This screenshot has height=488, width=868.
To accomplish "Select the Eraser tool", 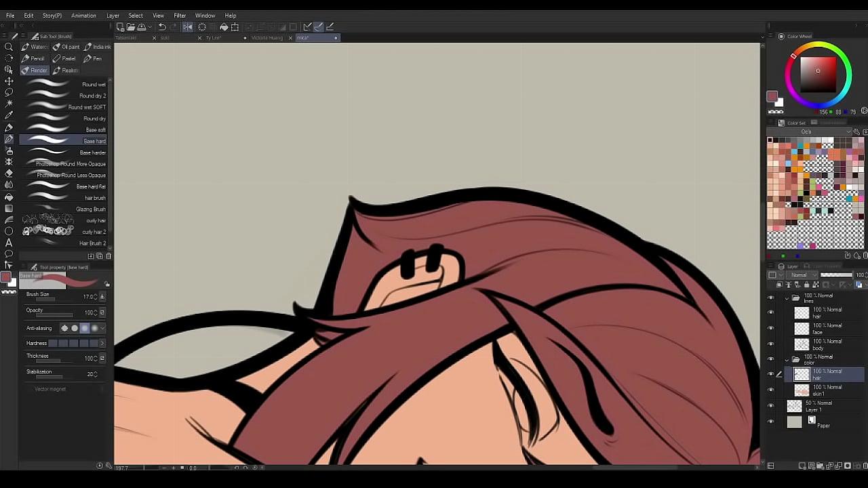I will pyautogui.click(x=9, y=173).
